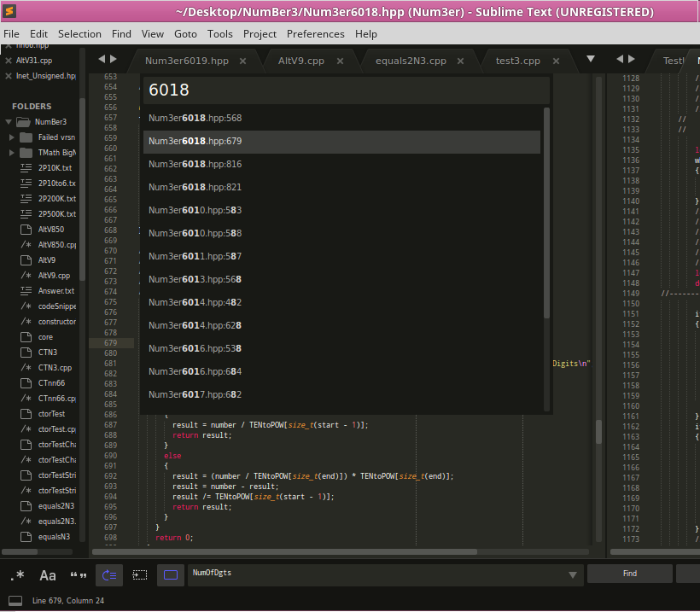Click the Sublime Text icon in title bar
This screenshot has width=700, height=612.
pyautogui.click(x=11, y=12)
